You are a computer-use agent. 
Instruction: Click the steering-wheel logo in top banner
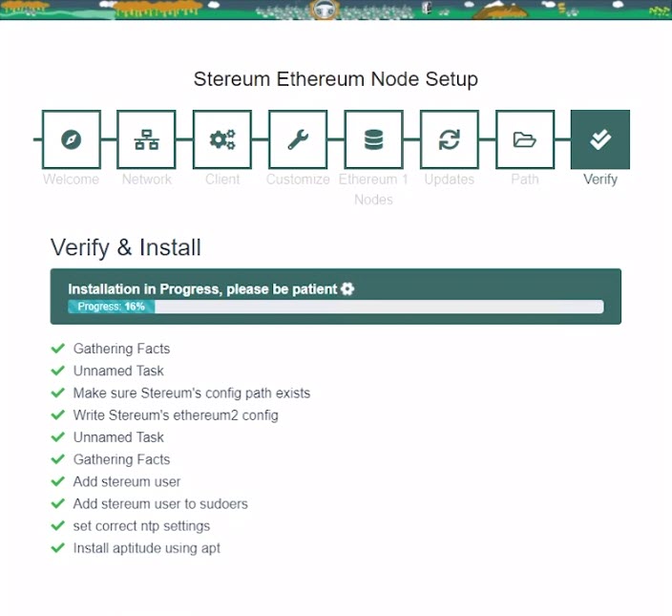[x=325, y=10]
